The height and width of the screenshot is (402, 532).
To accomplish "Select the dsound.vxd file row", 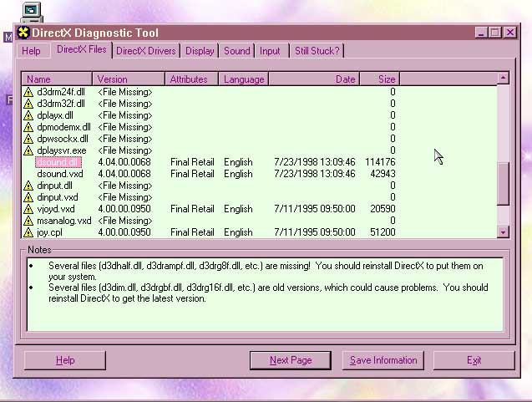I will click(61, 174).
